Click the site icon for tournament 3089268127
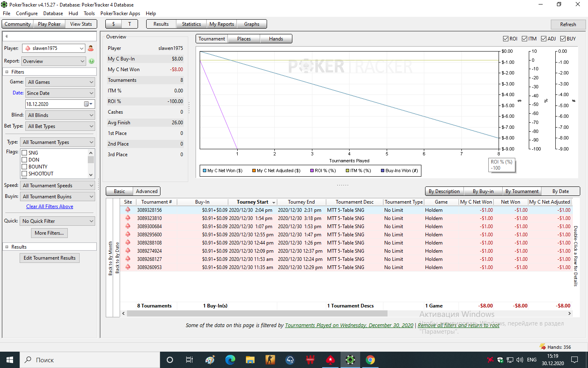This screenshot has height=368, width=588. [128, 259]
